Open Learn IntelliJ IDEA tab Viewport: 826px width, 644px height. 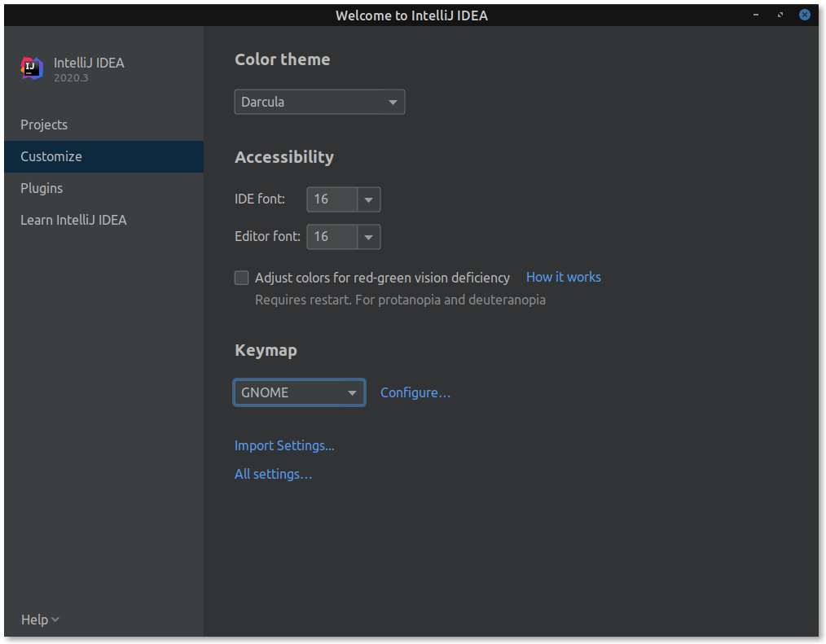pyautogui.click(x=103, y=220)
